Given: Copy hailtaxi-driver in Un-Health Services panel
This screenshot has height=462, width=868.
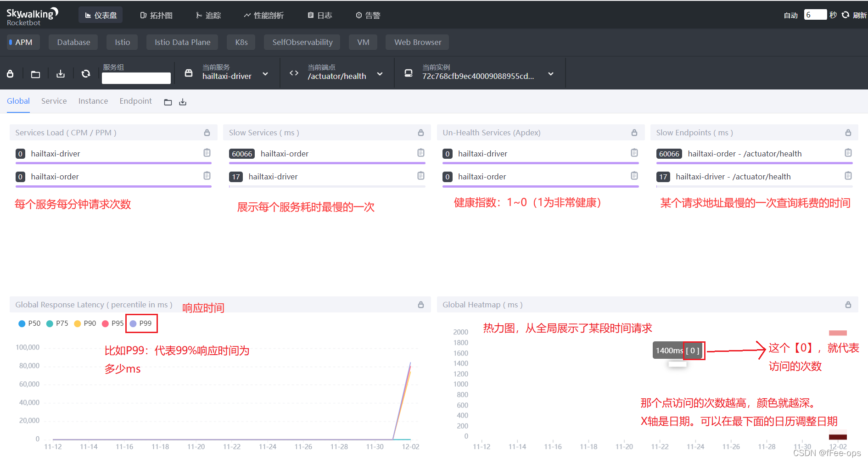Looking at the screenshot, I should (634, 153).
